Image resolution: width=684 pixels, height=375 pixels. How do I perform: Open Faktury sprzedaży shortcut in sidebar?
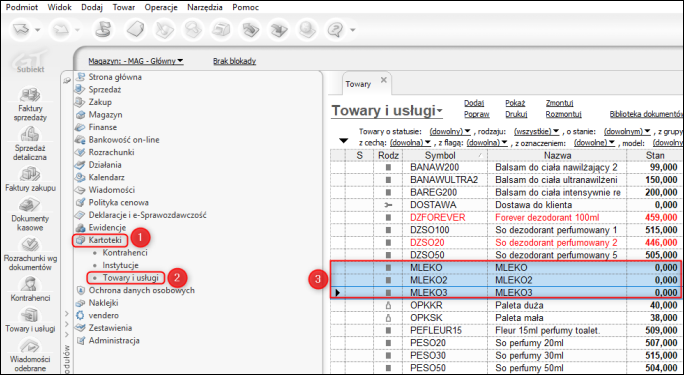click(30, 95)
